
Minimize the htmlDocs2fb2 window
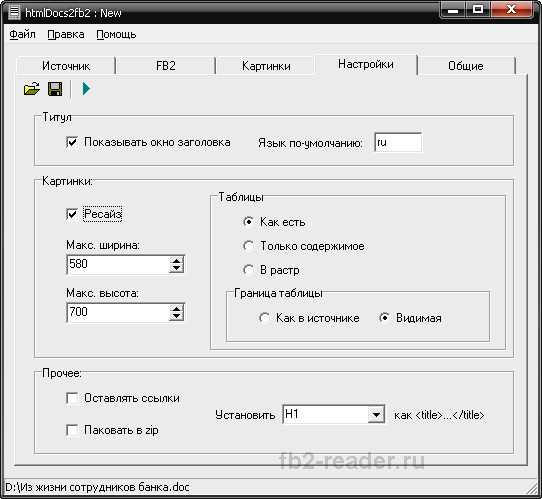[453, 10]
